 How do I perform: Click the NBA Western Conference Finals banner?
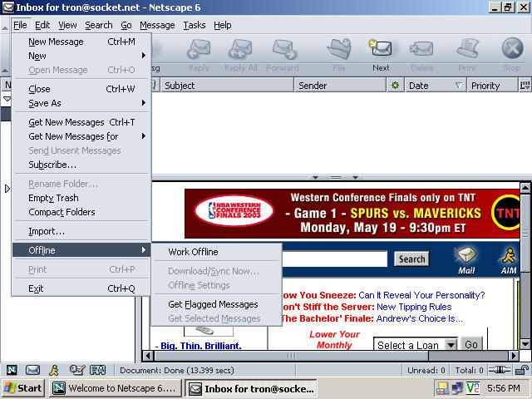(352, 214)
